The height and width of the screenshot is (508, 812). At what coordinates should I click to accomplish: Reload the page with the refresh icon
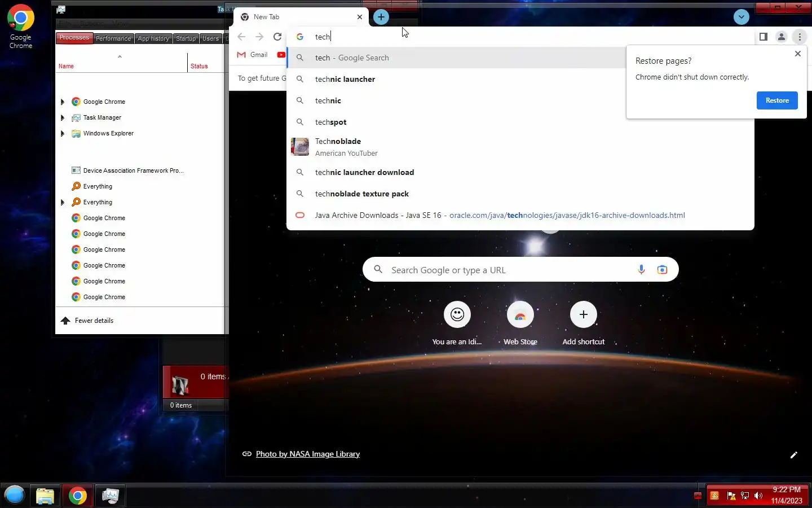[x=277, y=37]
